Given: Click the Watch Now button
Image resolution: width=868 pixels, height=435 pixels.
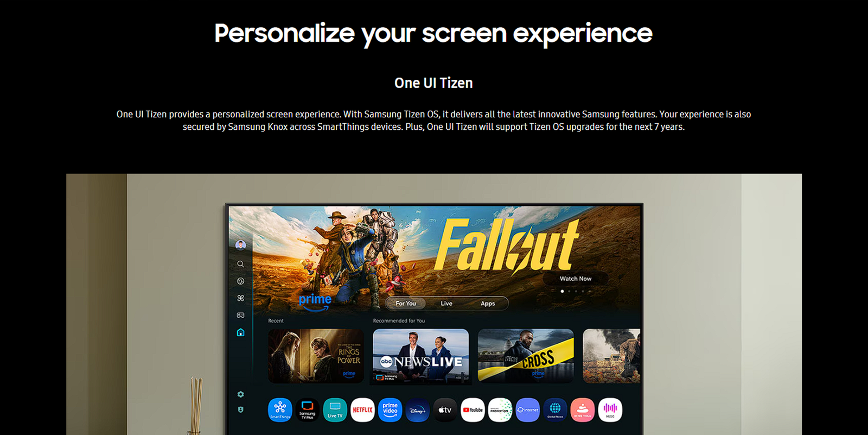Looking at the screenshot, I should coord(576,279).
